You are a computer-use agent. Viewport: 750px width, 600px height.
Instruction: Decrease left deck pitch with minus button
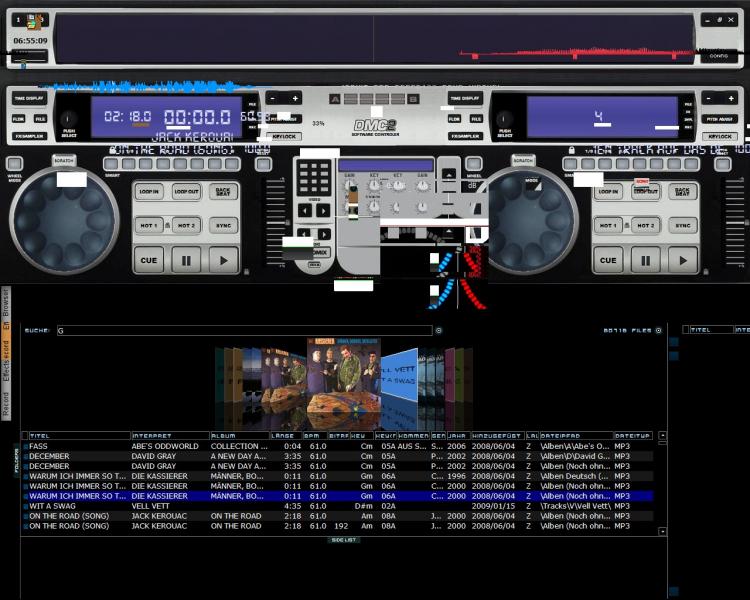click(273, 99)
